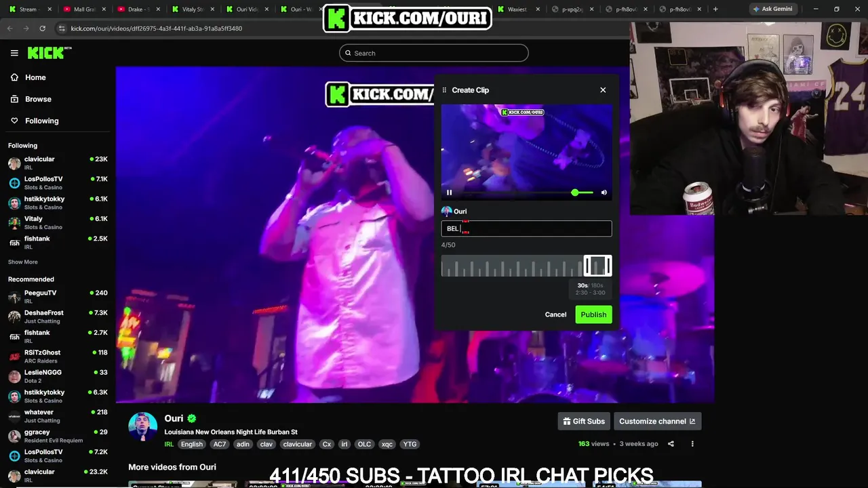This screenshot has width=868, height=488.
Task: Open RSiTzGhost recommended channel
Action: [x=58, y=356]
